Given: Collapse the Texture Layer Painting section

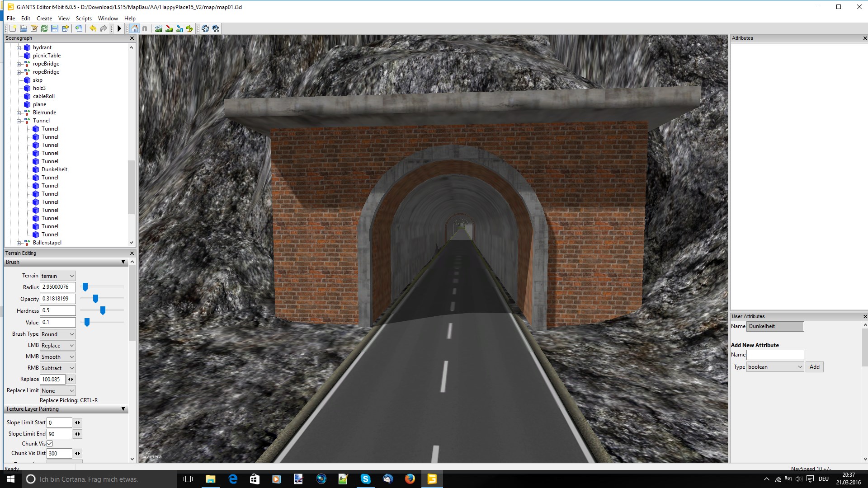Looking at the screenshot, I should click(x=123, y=409).
